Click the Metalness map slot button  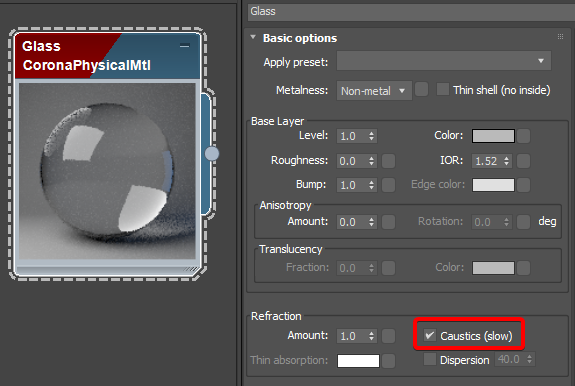click(422, 89)
